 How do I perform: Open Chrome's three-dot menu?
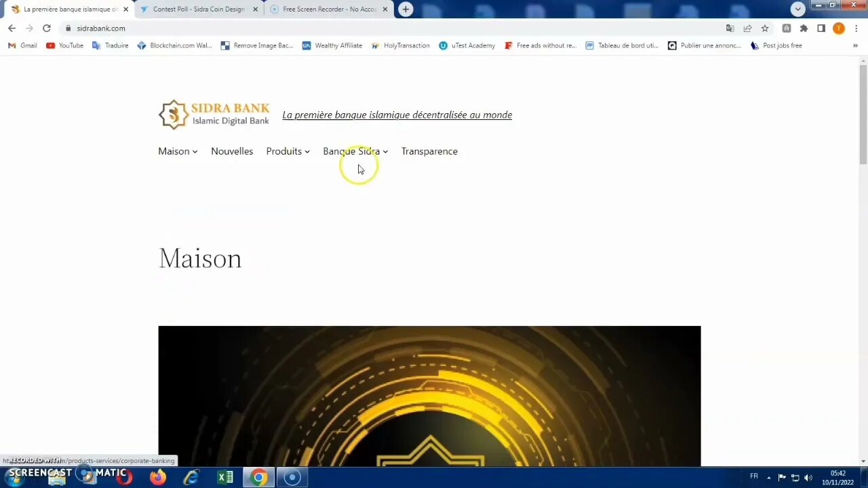coord(856,28)
